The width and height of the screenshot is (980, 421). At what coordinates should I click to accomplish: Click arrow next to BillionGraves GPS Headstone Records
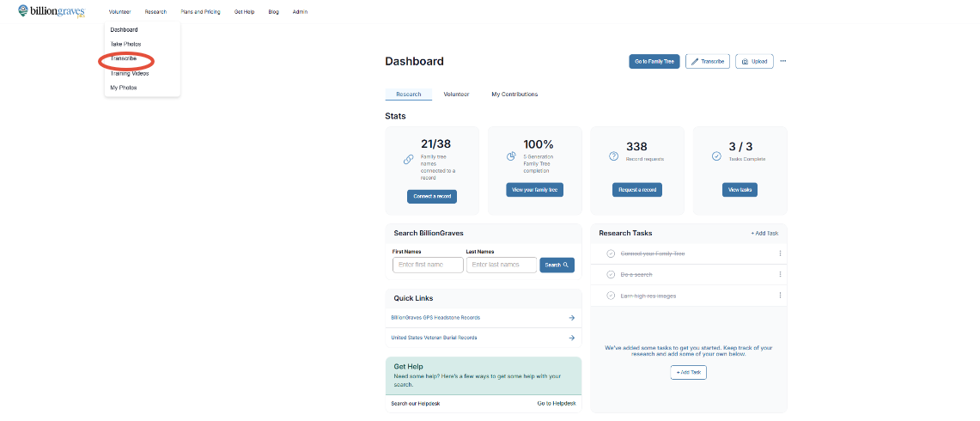(x=571, y=318)
